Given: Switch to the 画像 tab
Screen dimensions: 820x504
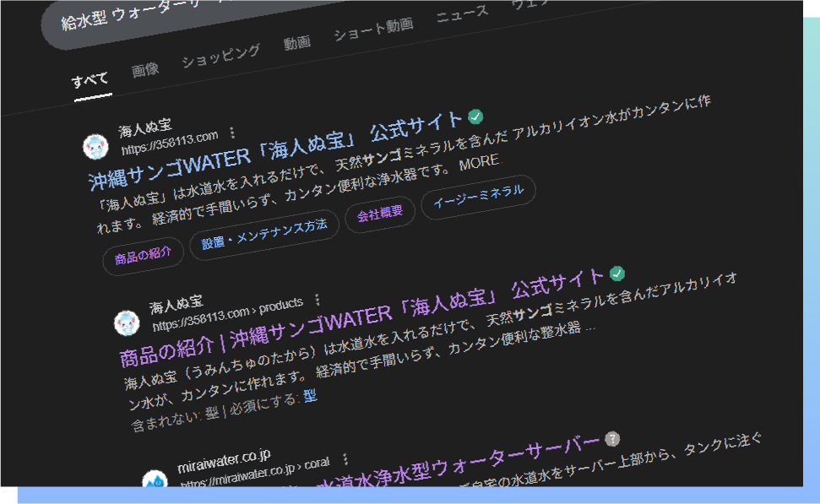Looking at the screenshot, I should click(x=145, y=70).
